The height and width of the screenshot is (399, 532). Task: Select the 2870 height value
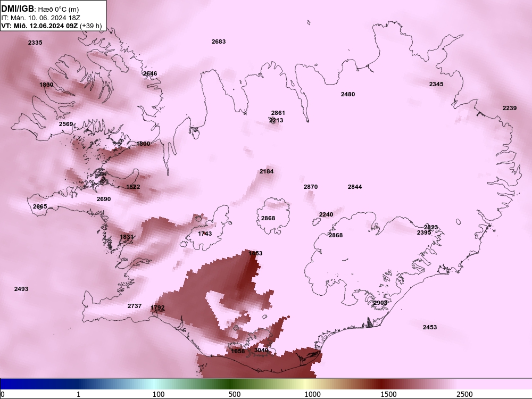click(x=311, y=187)
